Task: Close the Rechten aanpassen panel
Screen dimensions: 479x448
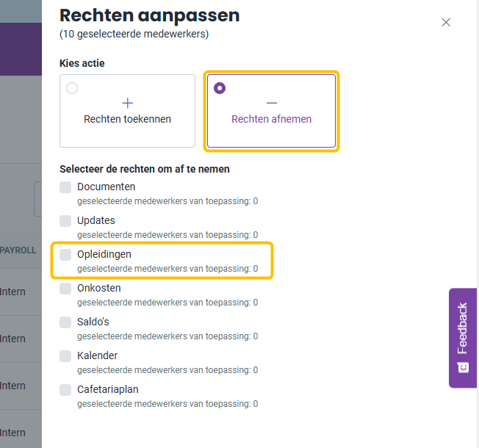Action: pyautogui.click(x=446, y=22)
